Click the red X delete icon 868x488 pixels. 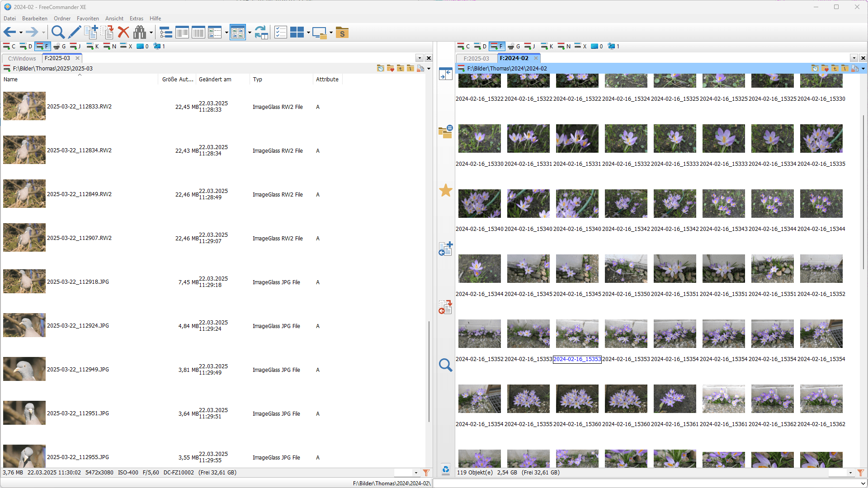point(123,32)
